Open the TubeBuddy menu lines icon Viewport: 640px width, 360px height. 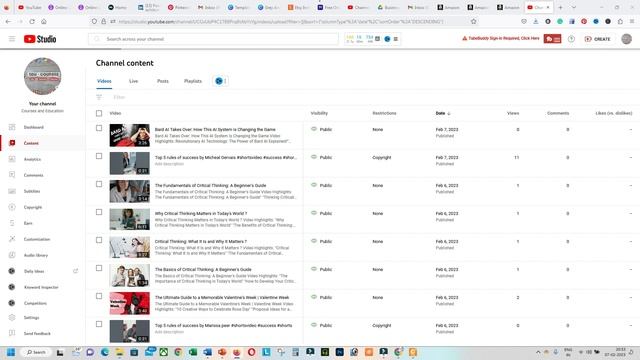click(x=396, y=39)
